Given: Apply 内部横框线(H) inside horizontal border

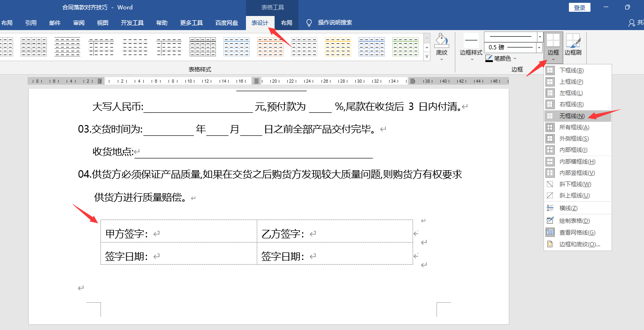Looking at the screenshot, I should 578,162.
